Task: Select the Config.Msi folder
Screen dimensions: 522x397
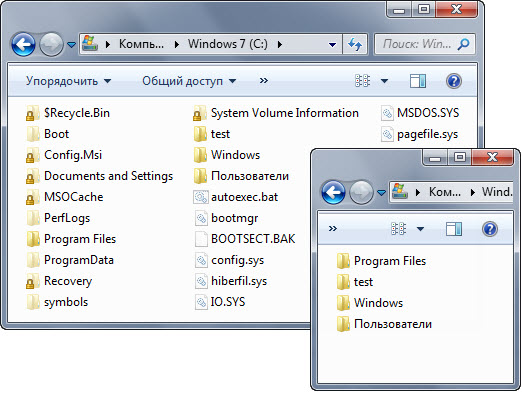Action: (64, 155)
